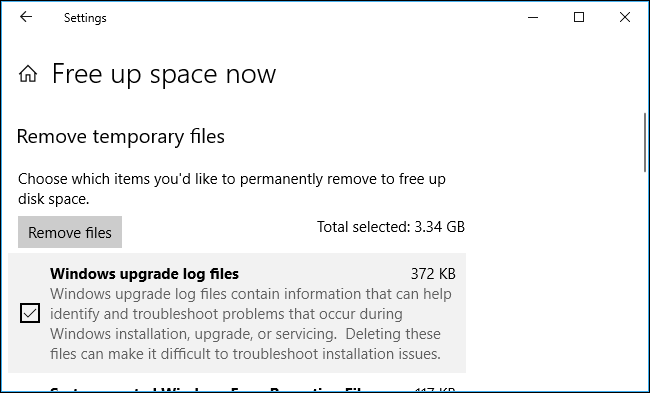The width and height of the screenshot is (650, 393).
Task: Click the Total selected: 3.34 GB text
Action: [391, 227]
